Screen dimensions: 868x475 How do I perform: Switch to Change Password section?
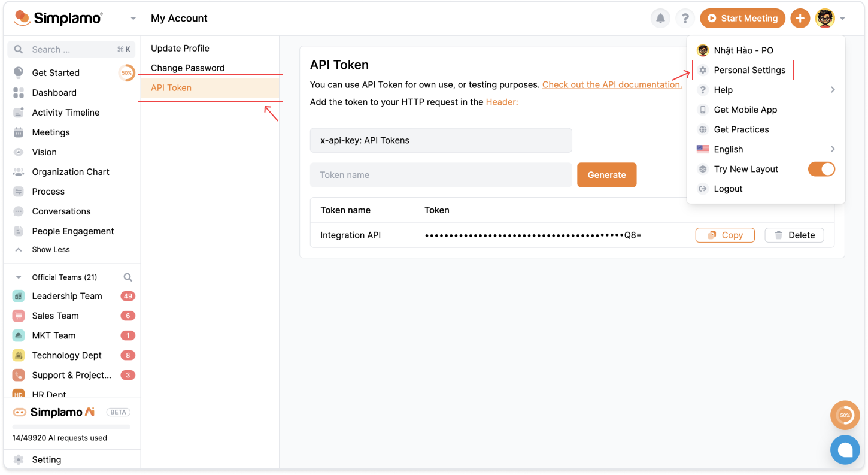point(187,68)
